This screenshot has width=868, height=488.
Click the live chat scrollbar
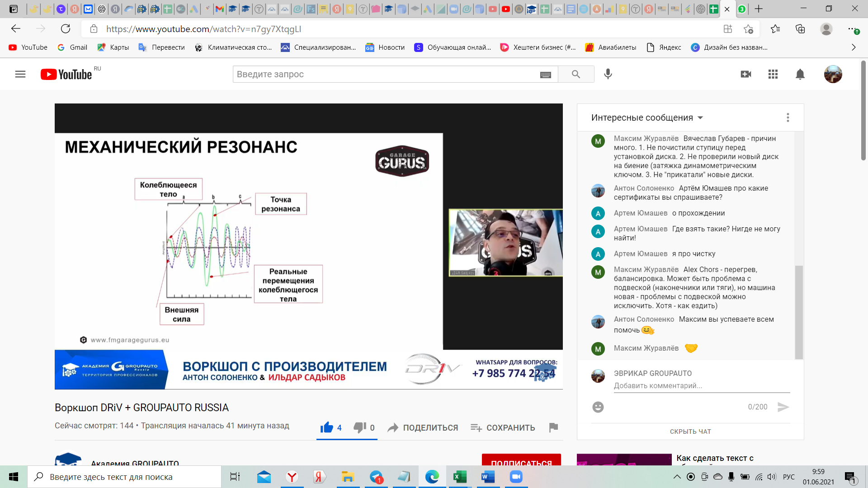click(x=799, y=312)
